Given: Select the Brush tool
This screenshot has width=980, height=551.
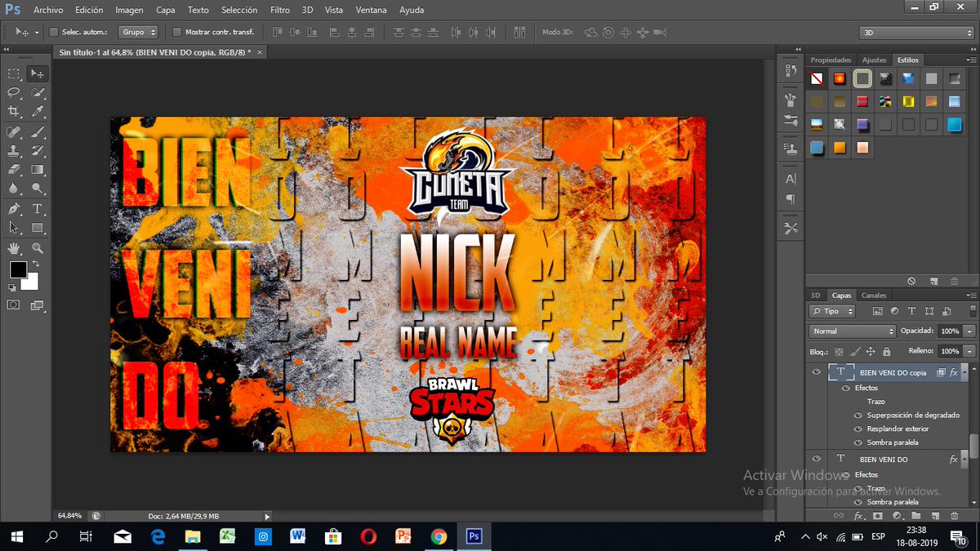Looking at the screenshot, I should 38,132.
